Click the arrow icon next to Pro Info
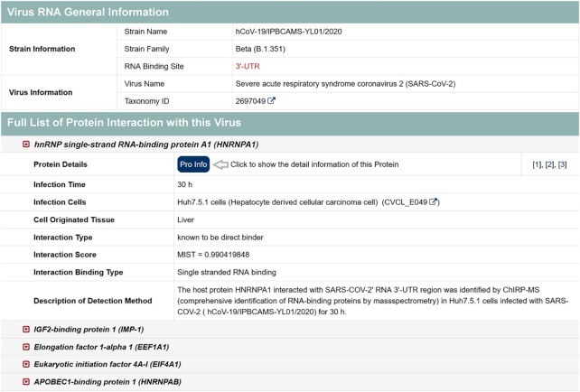Viewport: 580px width, 392px height. tap(220, 164)
